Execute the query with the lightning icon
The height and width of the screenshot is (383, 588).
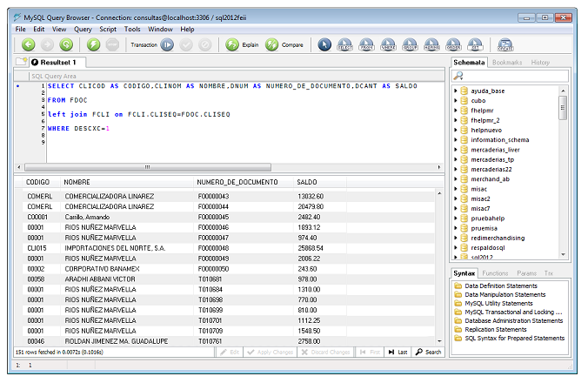[x=93, y=44]
